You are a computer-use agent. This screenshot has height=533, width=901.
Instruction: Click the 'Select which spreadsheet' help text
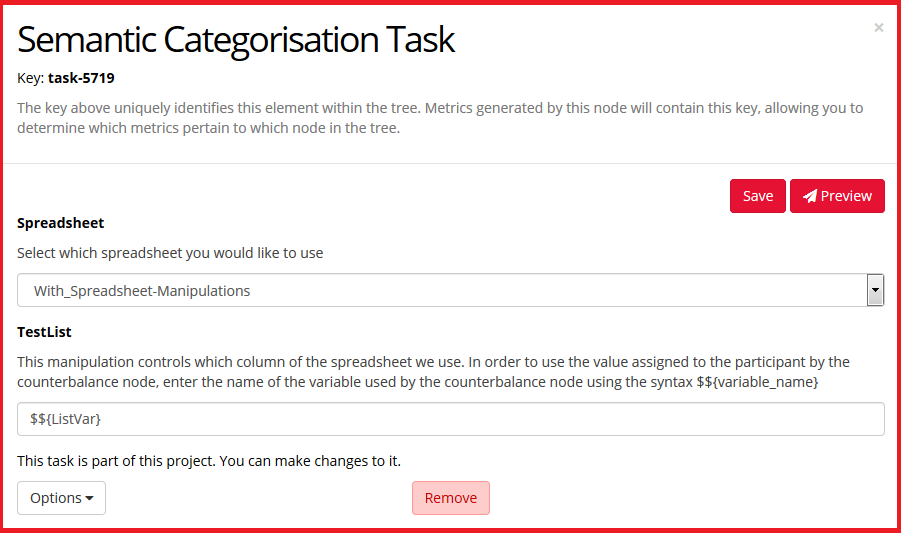tap(170, 253)
